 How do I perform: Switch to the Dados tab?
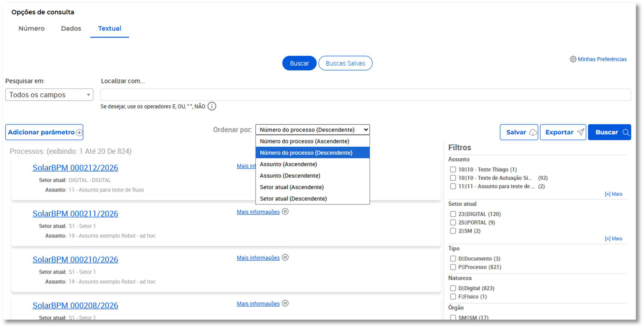tap(71, 28)
